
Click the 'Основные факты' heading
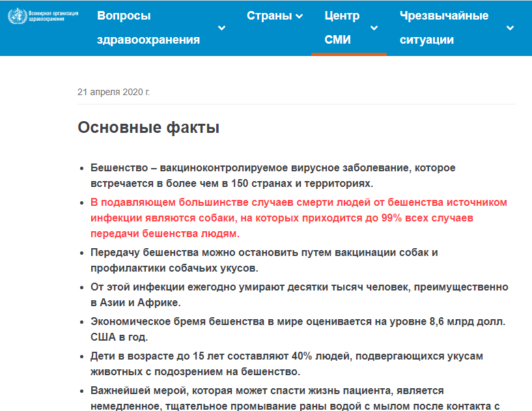point(148,128)
